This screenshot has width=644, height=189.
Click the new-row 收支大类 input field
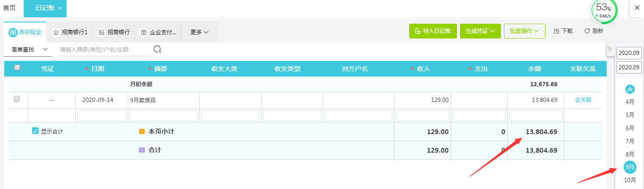tap(230, 115)
